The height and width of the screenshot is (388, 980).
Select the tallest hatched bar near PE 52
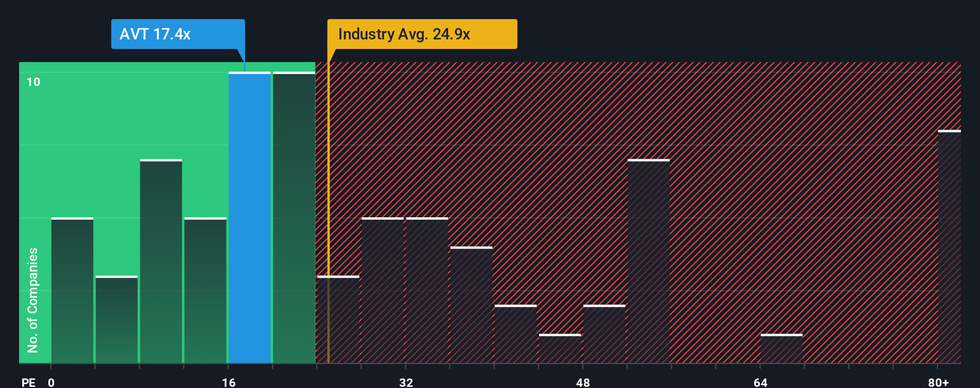pos(648,261)
